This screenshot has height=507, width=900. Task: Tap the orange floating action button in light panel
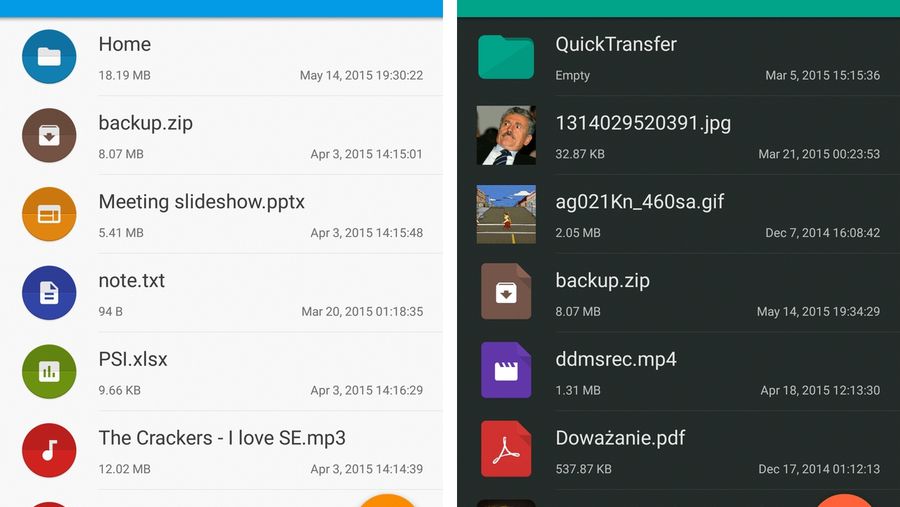(x=387, y=500)
